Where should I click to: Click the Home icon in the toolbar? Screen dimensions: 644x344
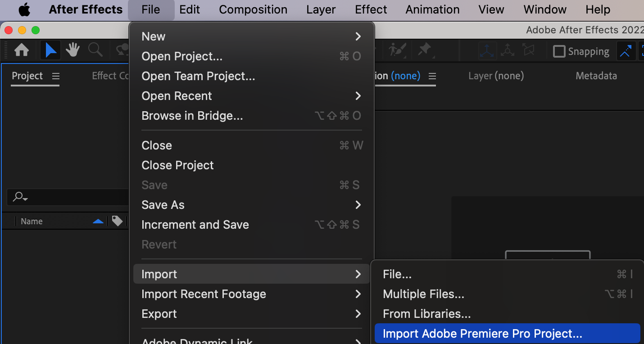pyautogui.click(x=22, y=50)
